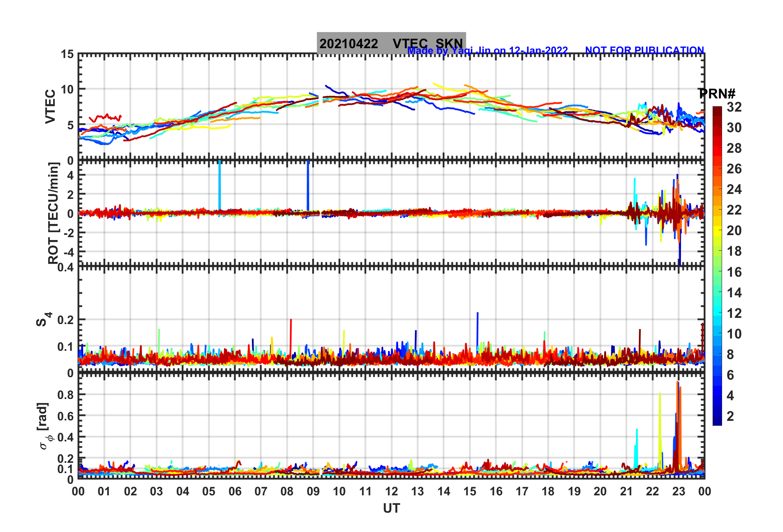Click the "PRN#" colorbar title

717,94
